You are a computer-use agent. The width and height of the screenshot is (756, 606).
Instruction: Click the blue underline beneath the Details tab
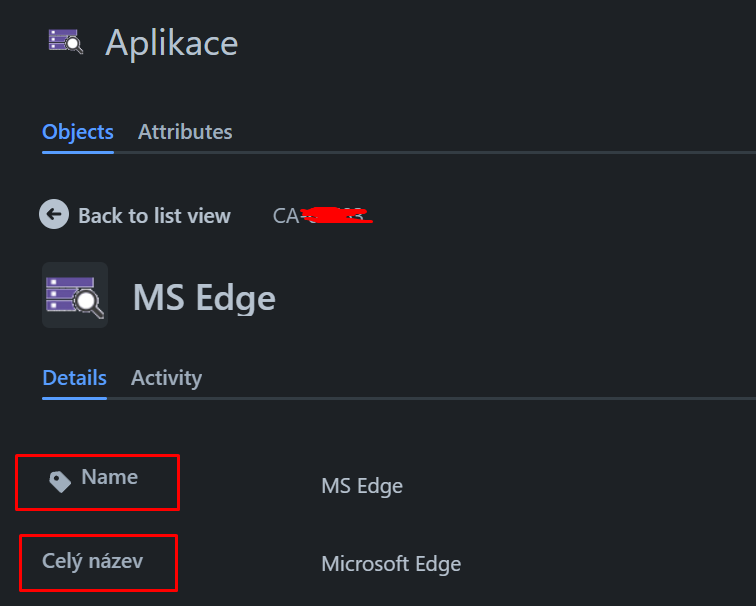point(74,398)
